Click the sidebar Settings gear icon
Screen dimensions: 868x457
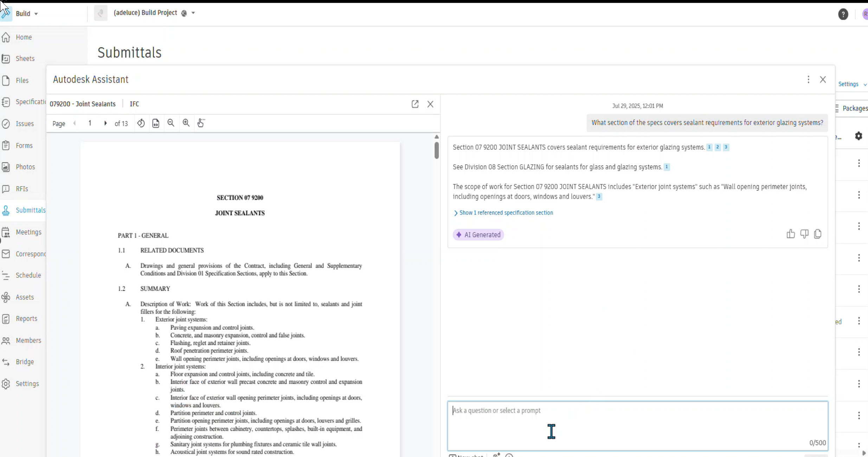6,384
